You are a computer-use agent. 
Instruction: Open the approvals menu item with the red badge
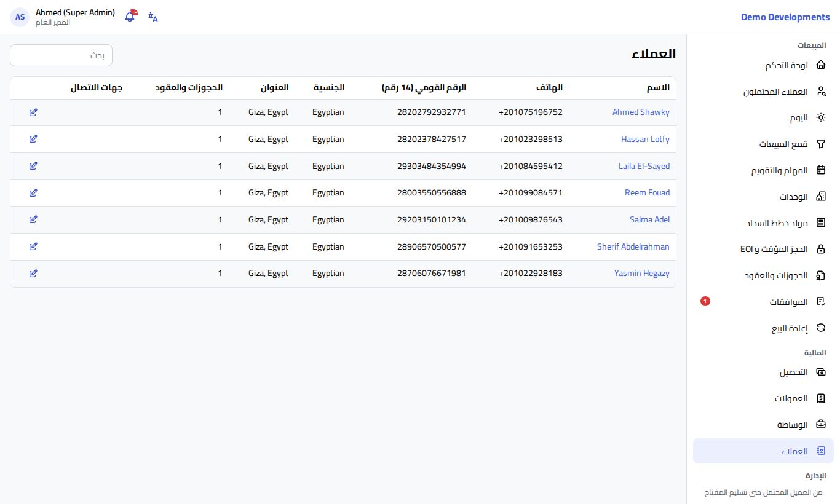click(763, 302)
